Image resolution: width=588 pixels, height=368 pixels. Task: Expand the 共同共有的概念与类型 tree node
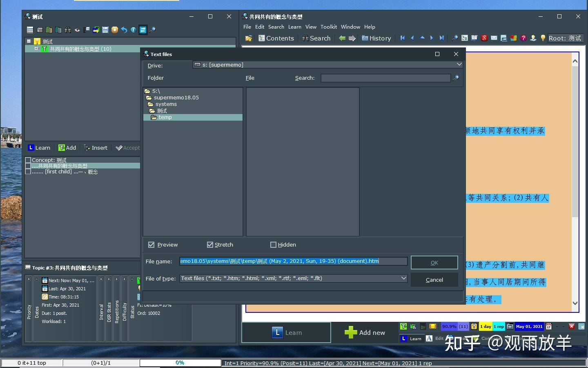36,49
